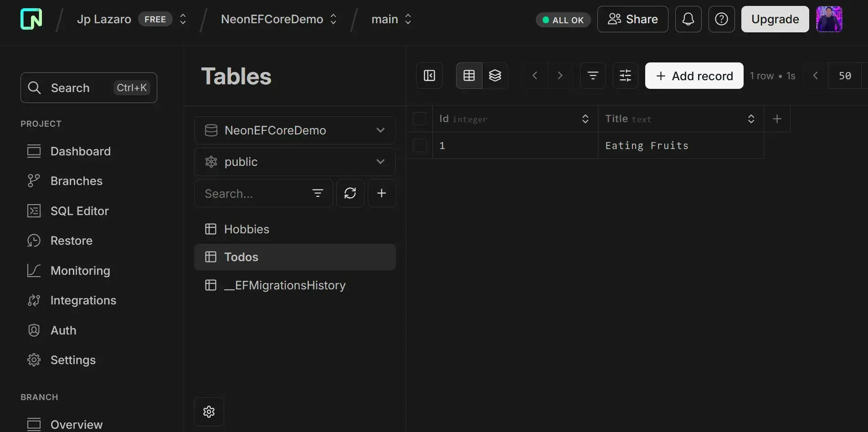Go to previous page of rows

coord(816,76)
